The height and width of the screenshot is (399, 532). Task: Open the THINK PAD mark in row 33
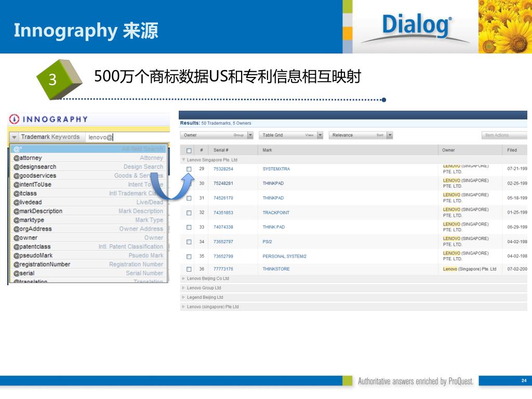(273, 227)
